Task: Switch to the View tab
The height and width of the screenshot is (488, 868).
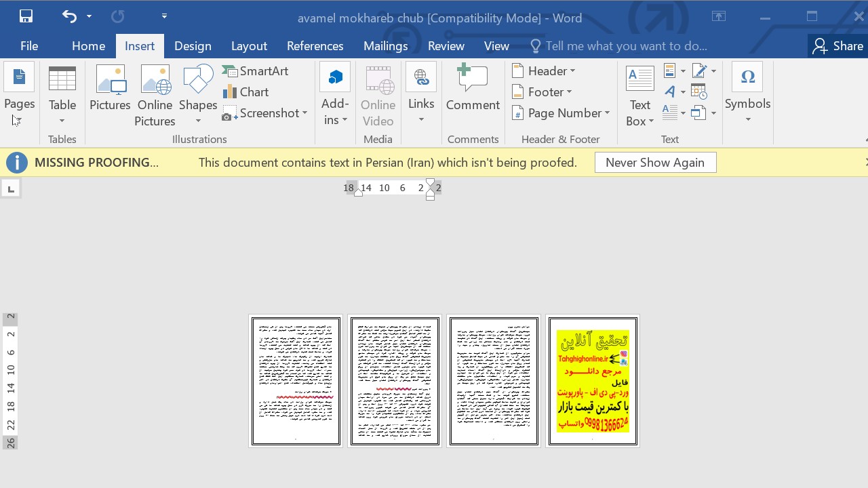Action: tap(496, 46)
